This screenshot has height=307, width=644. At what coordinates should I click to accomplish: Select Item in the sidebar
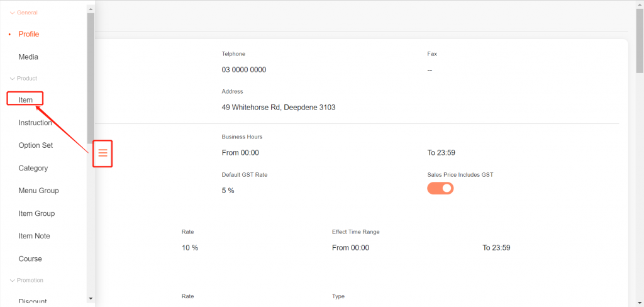[26, 100]
